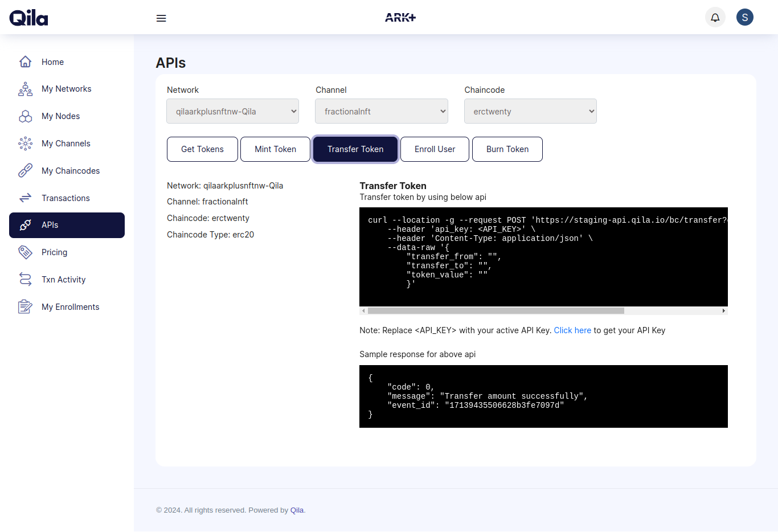The image size is (778, 532).
Task: Open My Enrollments page
Action: coord(67,306)
